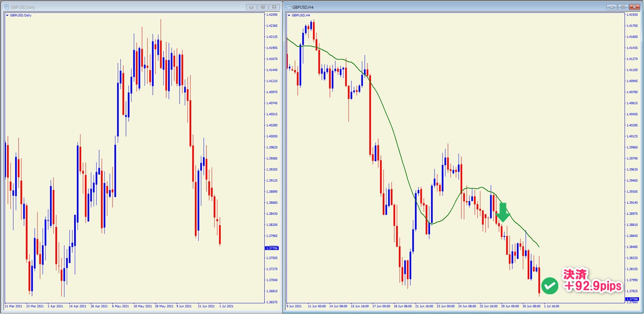Click the 1 Jul 2021 date on Daily timeline
Screen dimensions: 644x314
coord(227,306)
